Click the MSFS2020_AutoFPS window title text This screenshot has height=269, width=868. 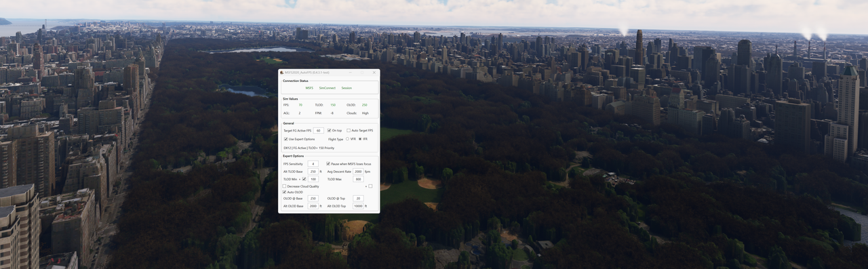coord(307,73)
